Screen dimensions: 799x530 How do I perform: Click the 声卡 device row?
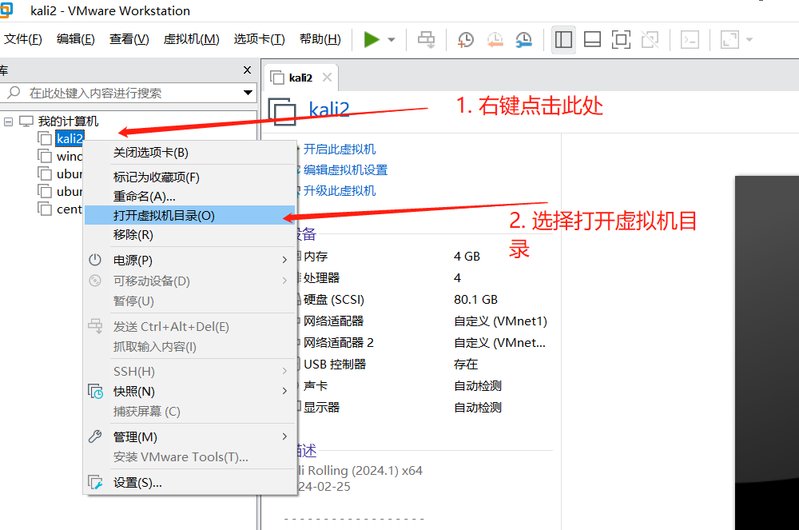tap(423, 386)
